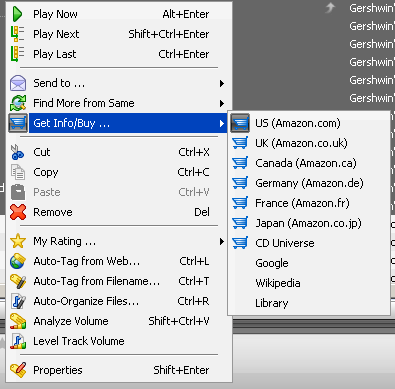Image resolution: width=395 pixels, height=389 pixels.
Task: Click the Auto-Organize Files icon
Action: [18, 301]
